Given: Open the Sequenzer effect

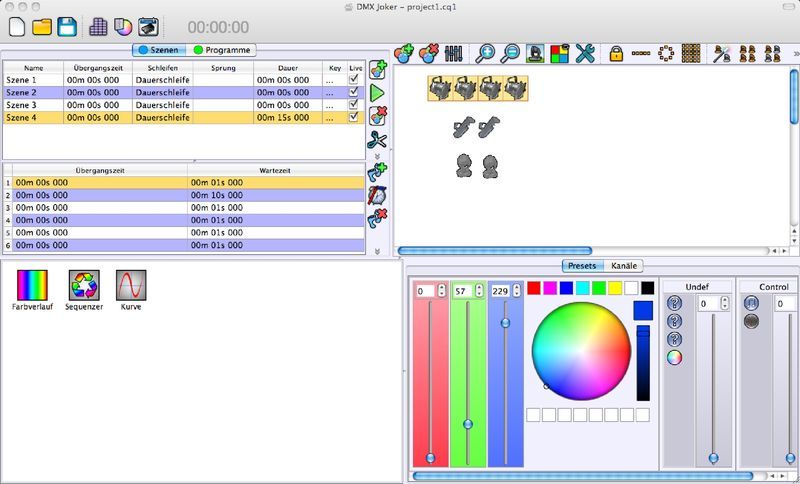Looking at the screenshot, I should (84, 290).
